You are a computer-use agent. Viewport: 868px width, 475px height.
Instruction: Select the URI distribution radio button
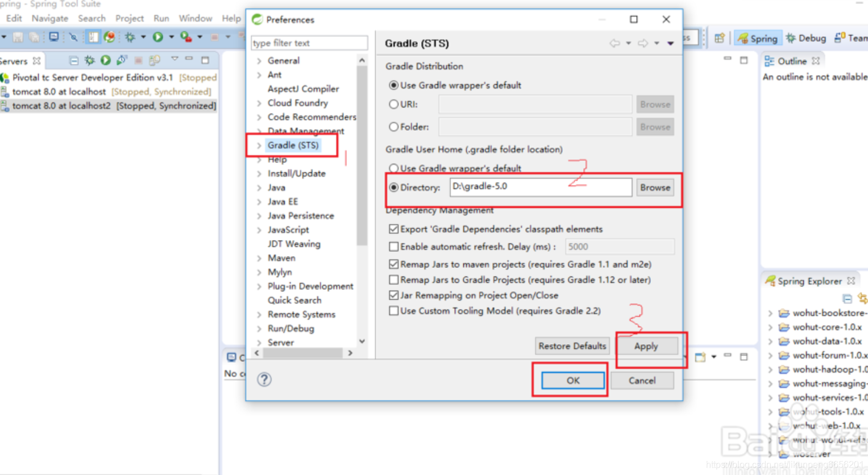[x=393, y=104]
